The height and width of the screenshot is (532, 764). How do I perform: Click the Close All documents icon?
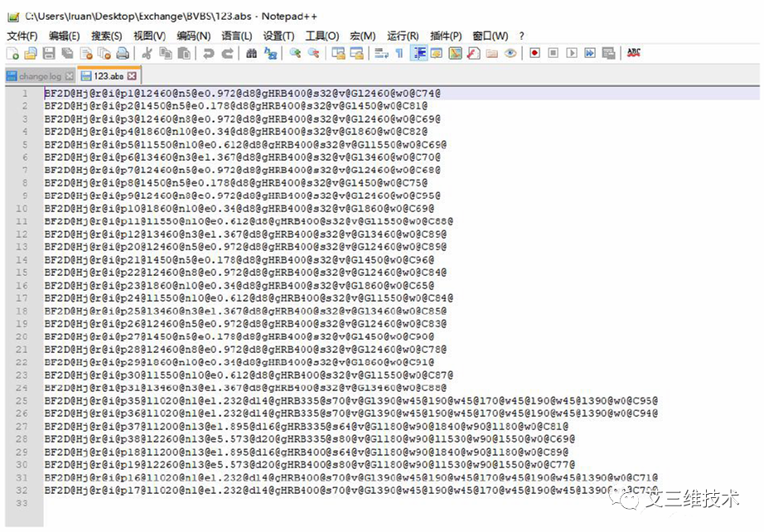click(104, 53)
